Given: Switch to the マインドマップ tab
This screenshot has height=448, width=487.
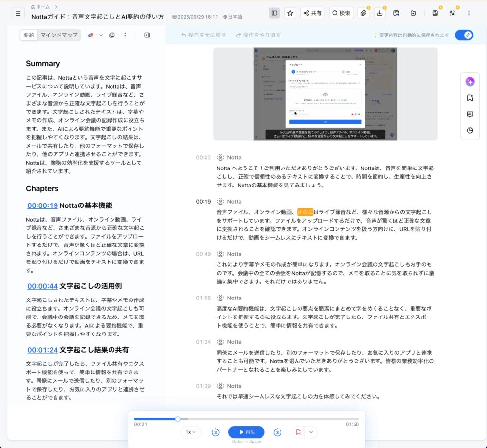Looking at the screenshot, I should (59, 35).
